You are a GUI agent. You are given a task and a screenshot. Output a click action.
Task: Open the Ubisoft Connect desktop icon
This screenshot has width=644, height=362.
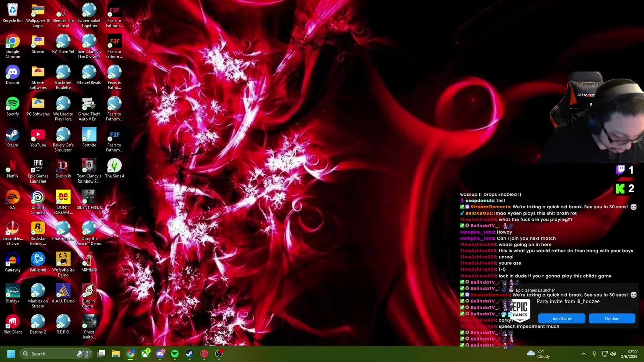38,203
